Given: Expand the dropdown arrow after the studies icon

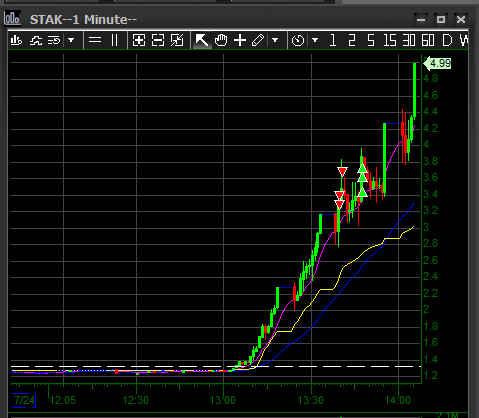Looking at the screenshot, I should click(71, 40).
